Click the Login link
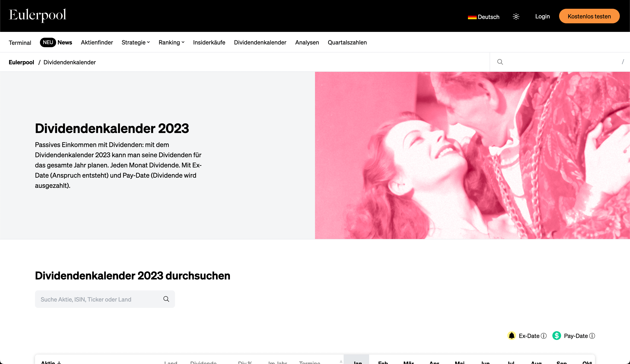Image resolution: width=630 pixels, height=364 pixels. pyautogui.click(x=542, y=17)
